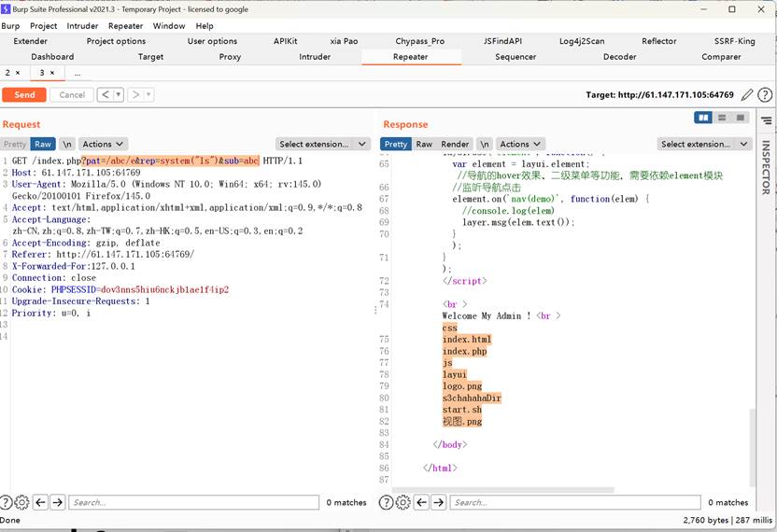Open the Repeater menu in menu bar

click(x=125, y=26)
